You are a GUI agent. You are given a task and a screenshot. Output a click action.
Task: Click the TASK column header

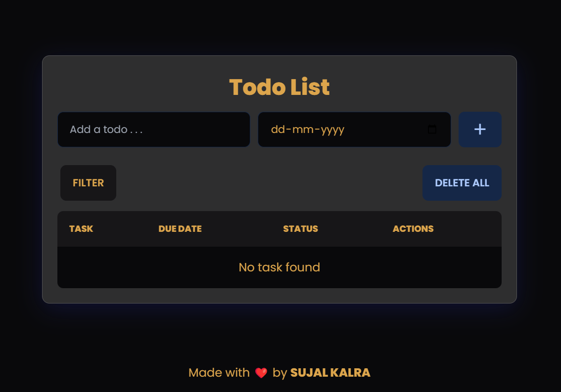pyautogui.click(x=81, y=229)
